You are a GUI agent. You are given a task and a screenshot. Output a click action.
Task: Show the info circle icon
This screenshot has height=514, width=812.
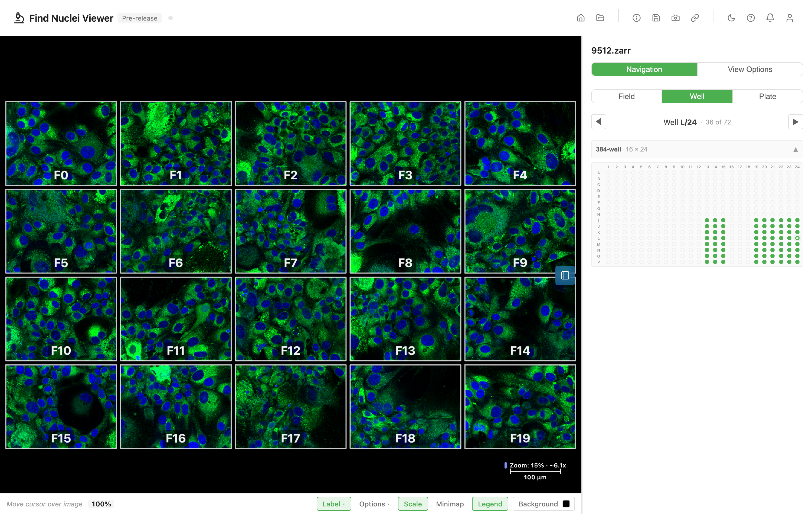(x=636, y=18)
